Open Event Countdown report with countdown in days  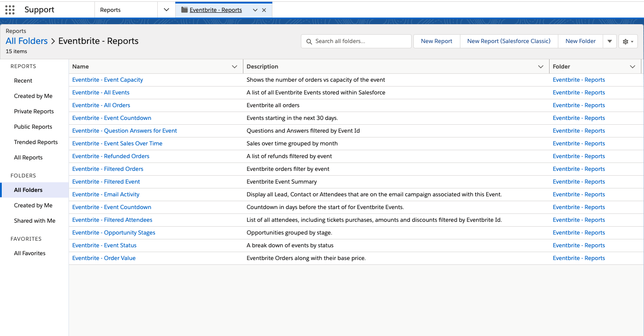(112, 207)
